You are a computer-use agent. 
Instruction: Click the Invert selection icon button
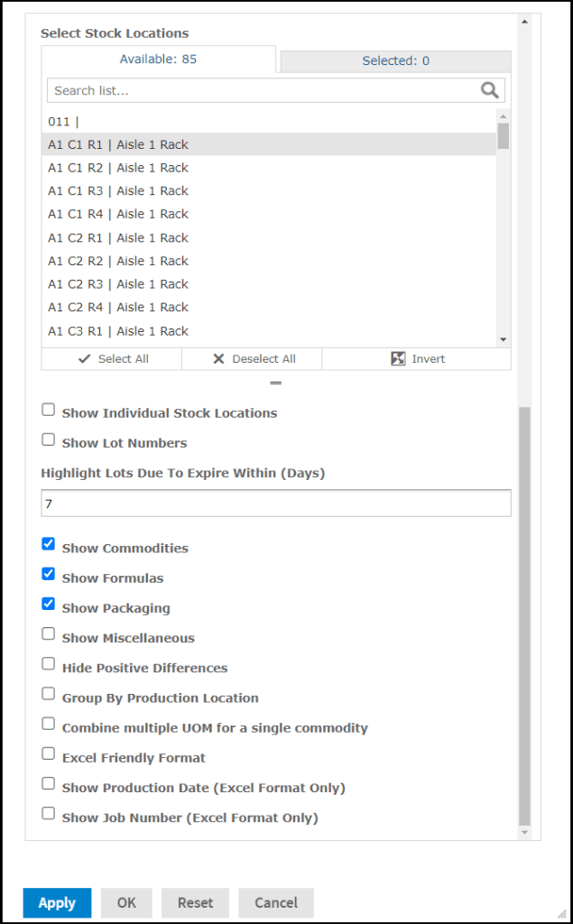pyautogui.click(x=417, y=359)
